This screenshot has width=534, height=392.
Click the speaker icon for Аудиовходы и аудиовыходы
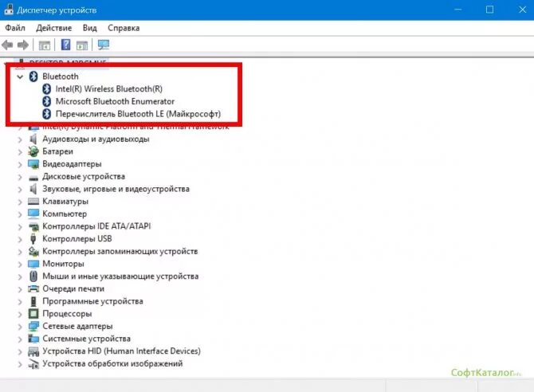pos(33,139)
